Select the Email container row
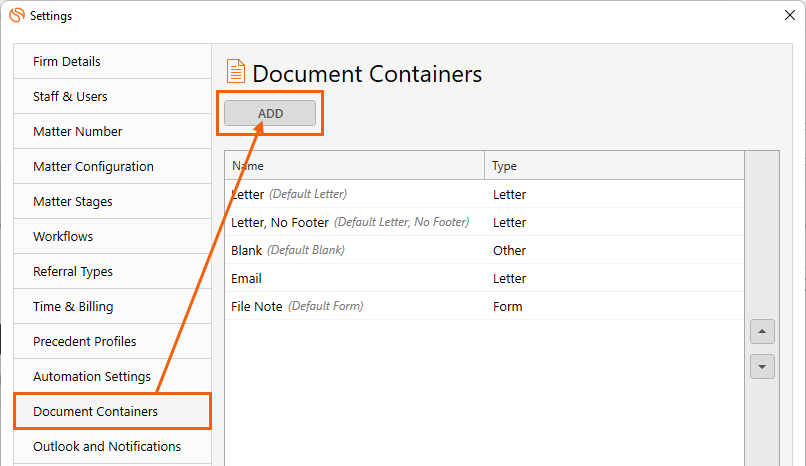 (484, 278)
